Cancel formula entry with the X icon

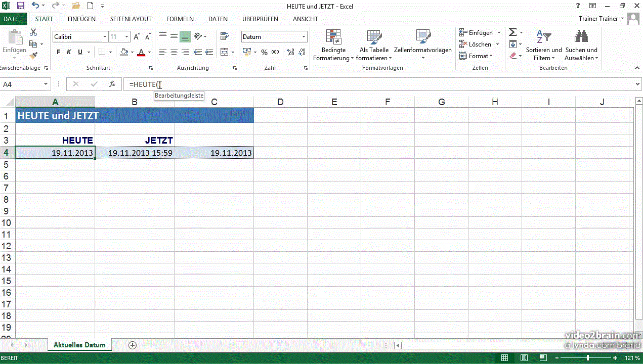(x=75, y=84)
